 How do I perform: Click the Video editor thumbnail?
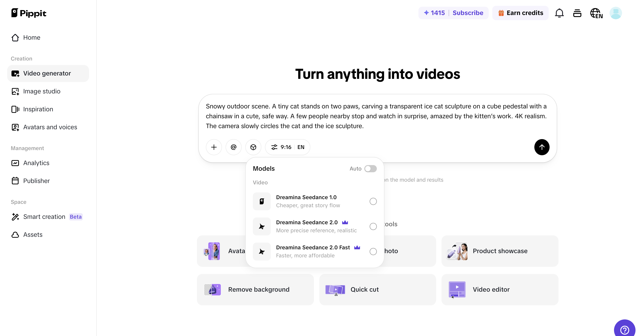(x=457, y=289)
